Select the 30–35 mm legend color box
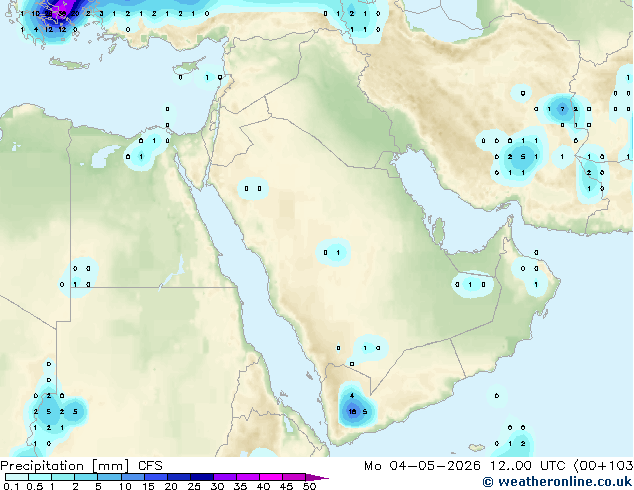Image resolution: width=634 pixels, height=490 pixels. pos(225,477)
